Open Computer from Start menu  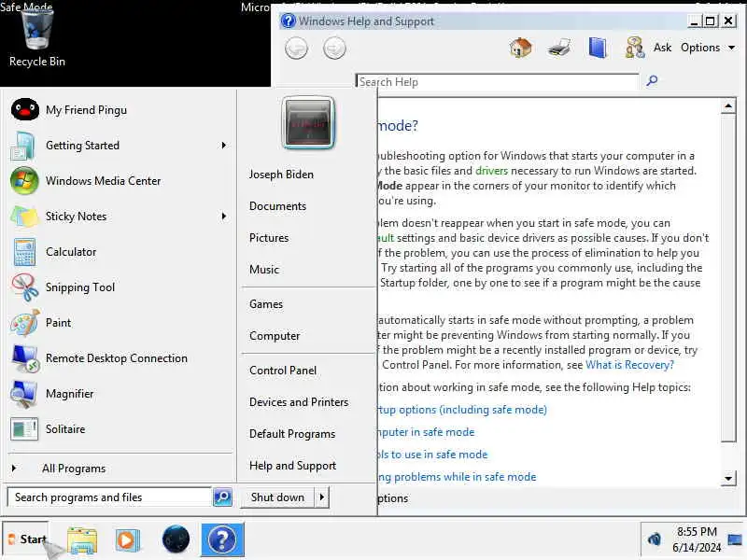coord(275,336)
